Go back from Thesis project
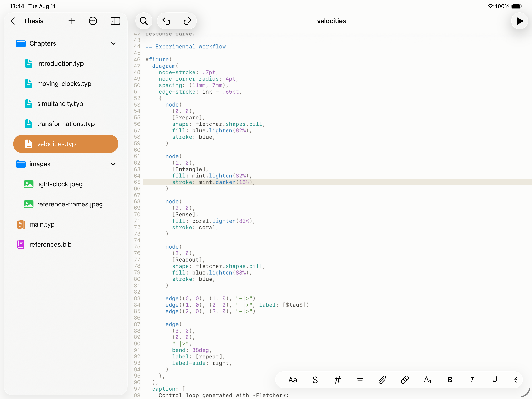The image size is (532, 399). 13,21
